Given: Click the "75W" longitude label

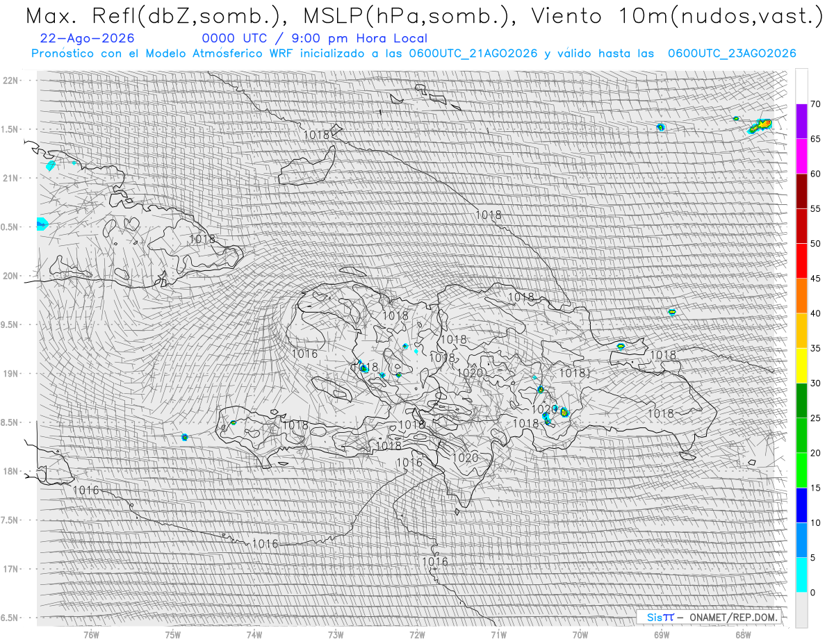Looking at the screenshot, I should 173,634.
